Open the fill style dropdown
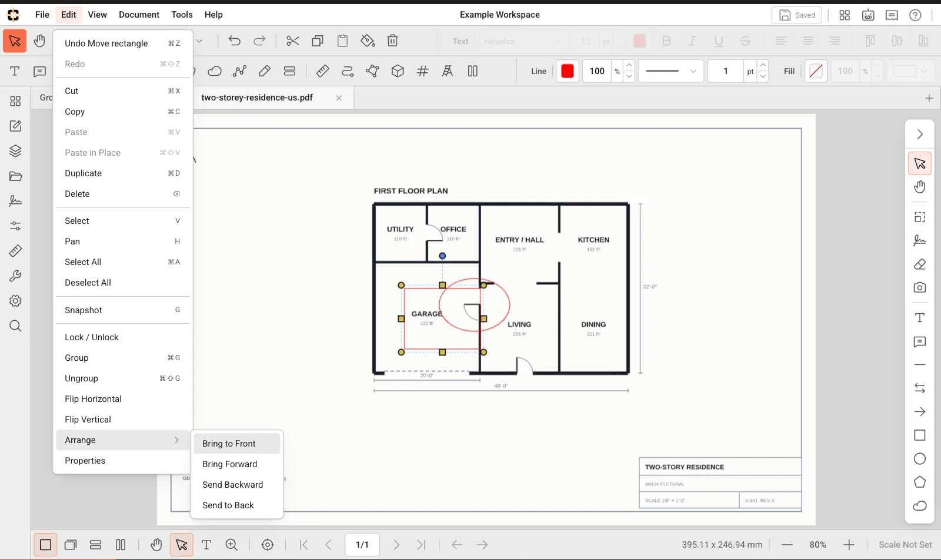941x560 pixels. pos(910,71)
